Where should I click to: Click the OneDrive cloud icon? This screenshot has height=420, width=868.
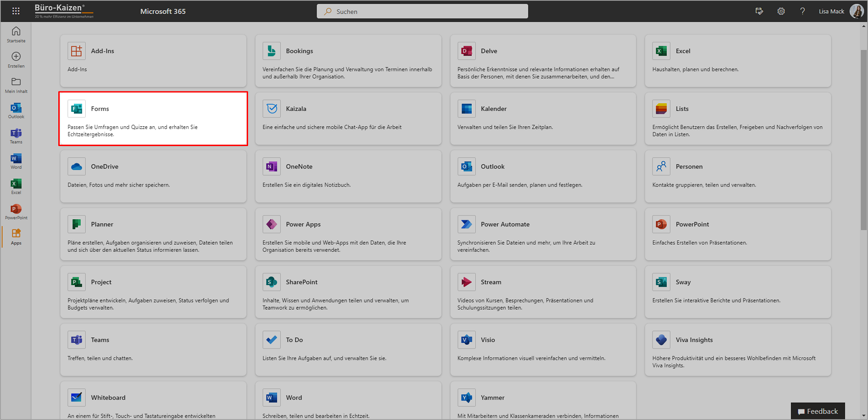click(x=77, y=167)
